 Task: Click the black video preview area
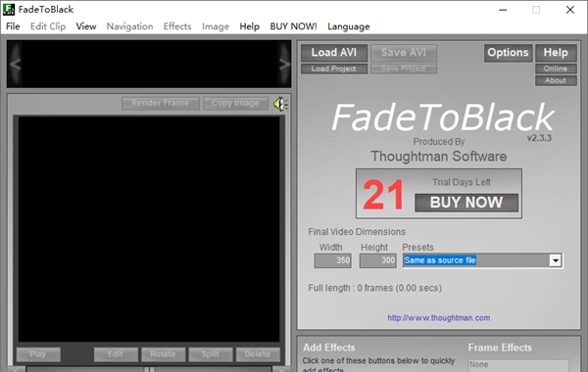pos(149,229)
